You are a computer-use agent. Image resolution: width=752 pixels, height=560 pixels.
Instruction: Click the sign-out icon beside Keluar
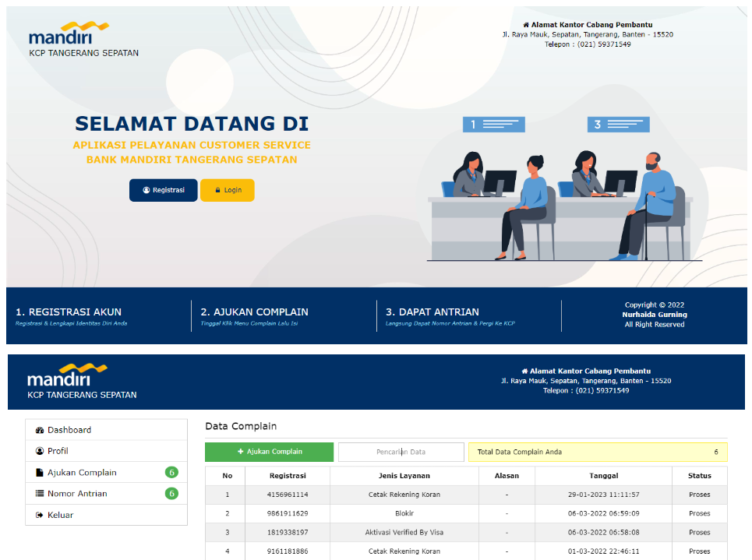coord(40,515)
